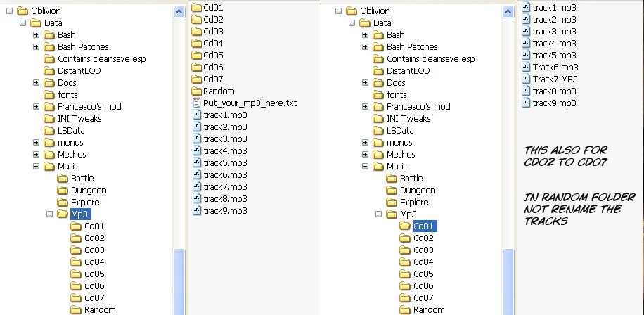The height and width of the screenshot is (315, 644).
Task: Click the Cd07 folder icon in left file list
Action: coord(197,79)
